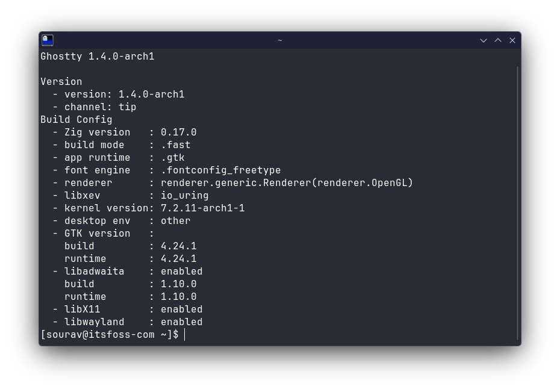This screenshot has width=560, height=392.
Task: Click the libX11 enabled line
Action: coord(128,309)
